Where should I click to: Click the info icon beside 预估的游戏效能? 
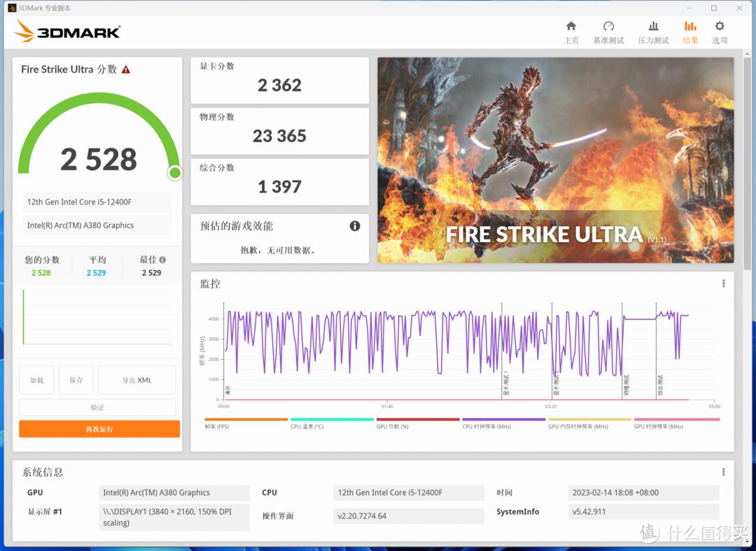coord(354,226)
